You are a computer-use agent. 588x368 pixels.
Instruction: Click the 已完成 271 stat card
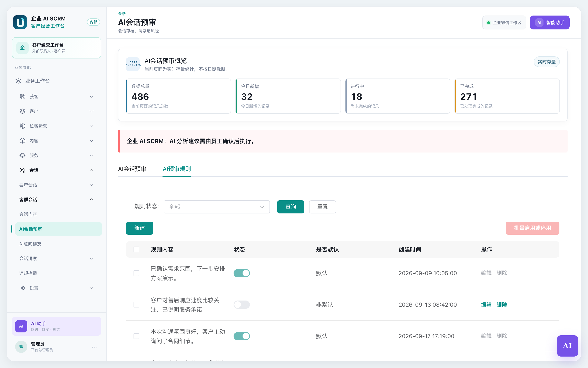pos(507,96)
